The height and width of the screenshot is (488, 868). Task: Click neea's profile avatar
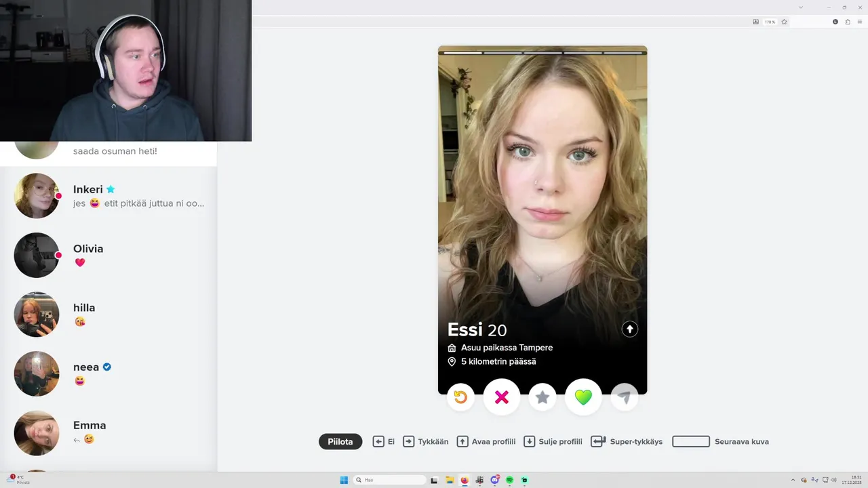37,373
